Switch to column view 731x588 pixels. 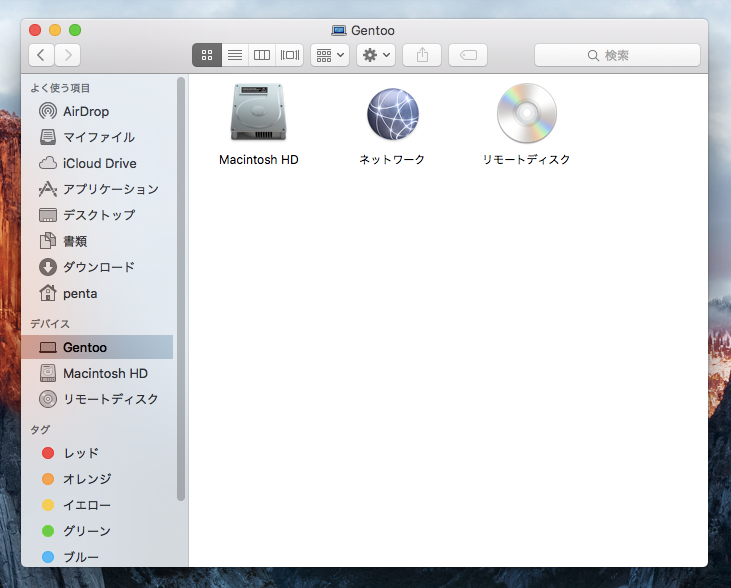click(262, 55)
